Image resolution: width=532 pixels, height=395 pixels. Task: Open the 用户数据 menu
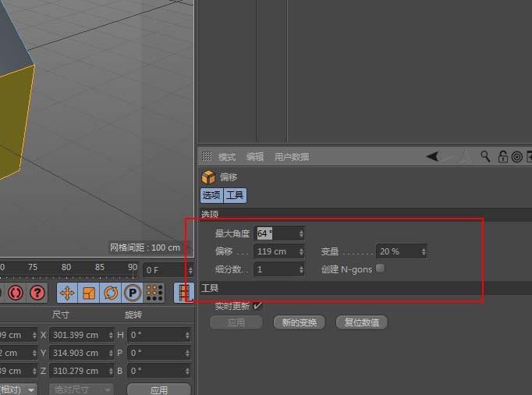tap(292, 157)
